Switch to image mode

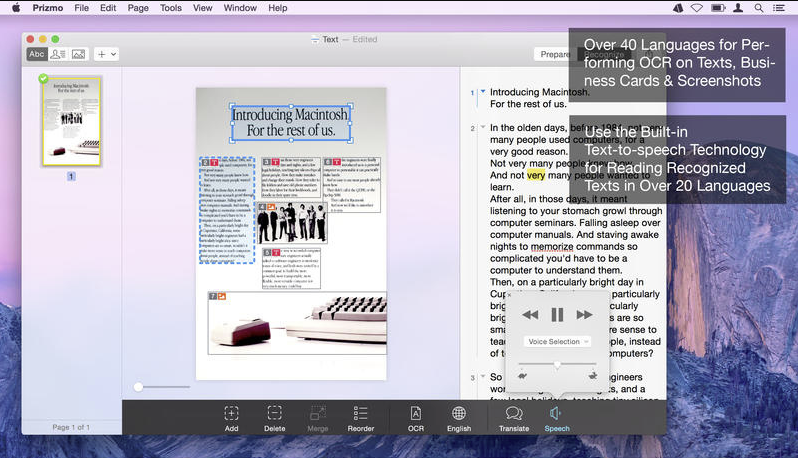click(x=78, y=54)
